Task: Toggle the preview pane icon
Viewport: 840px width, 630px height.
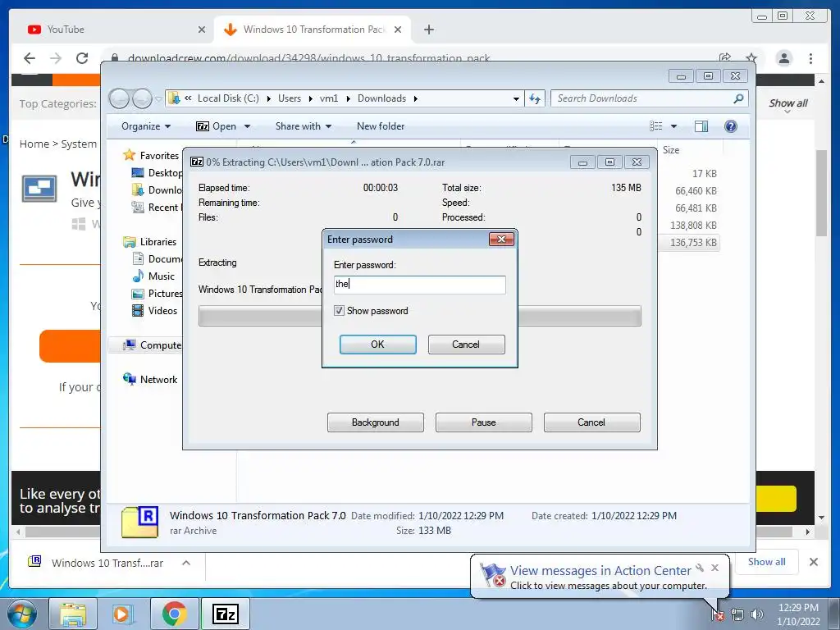Action: point(701,126)
